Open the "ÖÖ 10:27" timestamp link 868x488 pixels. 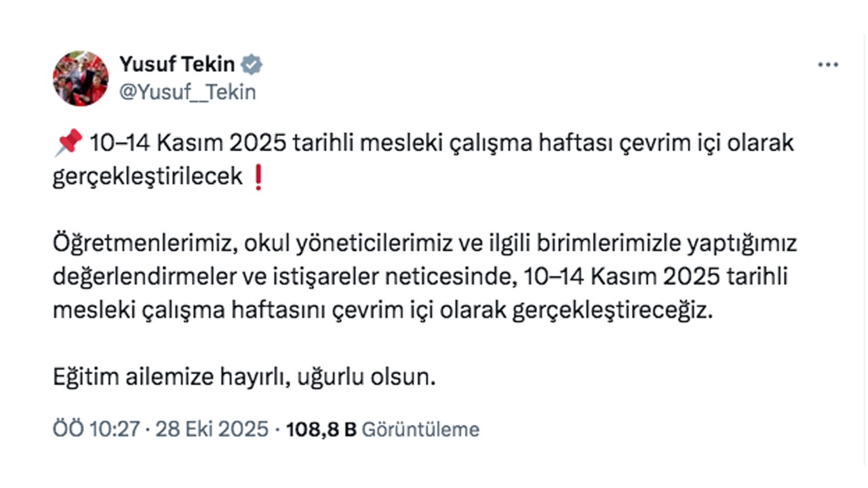point(96,429)
